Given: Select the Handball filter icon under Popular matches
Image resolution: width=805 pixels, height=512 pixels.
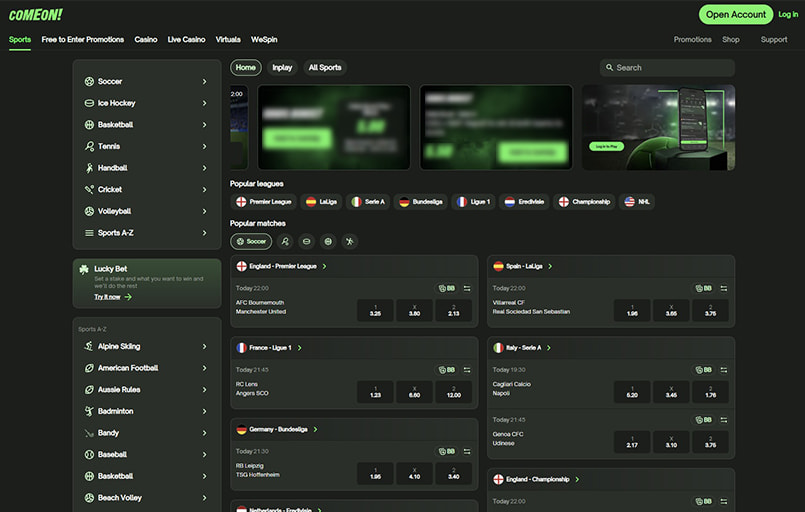Looking at the screenshot, I should coord(349,241).
